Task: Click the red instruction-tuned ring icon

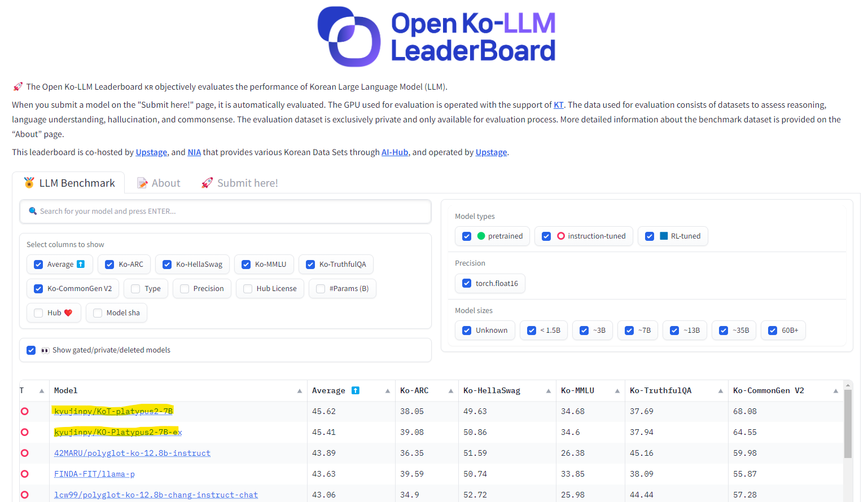Action: (x=561, y=236)
